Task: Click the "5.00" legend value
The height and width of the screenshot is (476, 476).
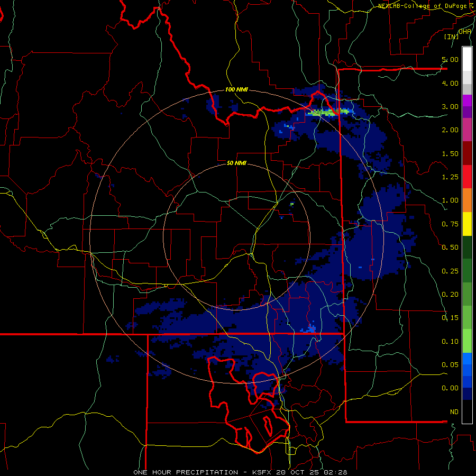Action: click(450, 59)
